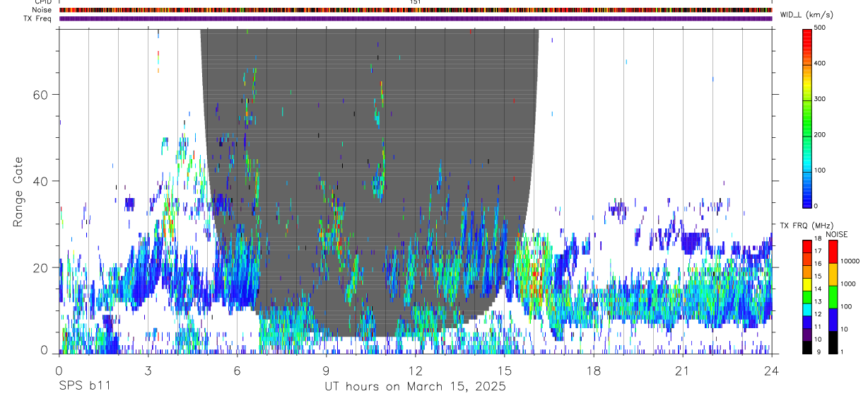Click the "10000" label on NOISE legend
This screenshot has height=401, width=868.
tap(850, 261)
